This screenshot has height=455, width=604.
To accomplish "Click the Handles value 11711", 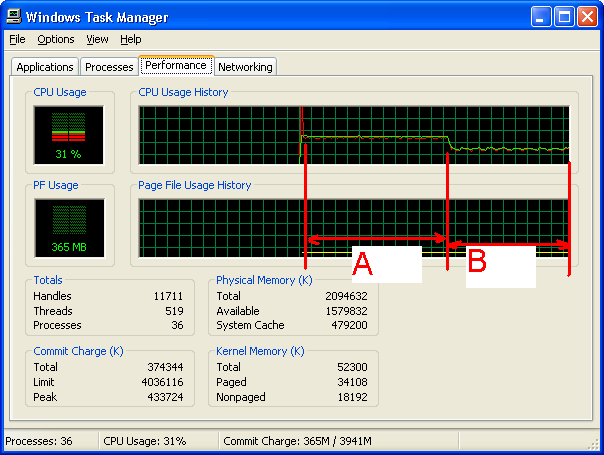I will click(x=168, y=296).
